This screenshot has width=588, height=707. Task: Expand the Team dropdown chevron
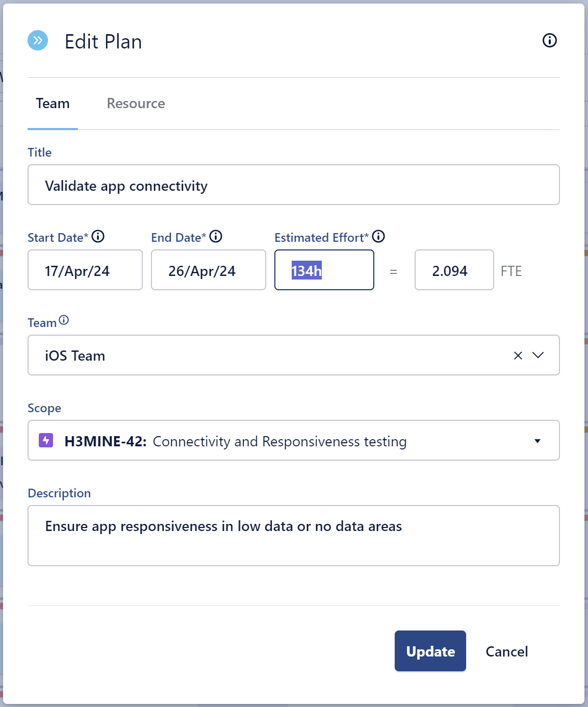click(x=538, y=355)
